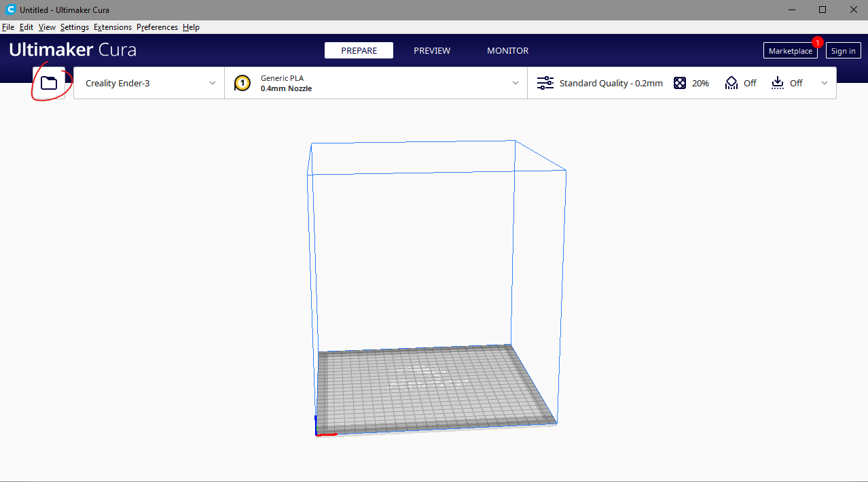Open the File menu

pos(8,27)
